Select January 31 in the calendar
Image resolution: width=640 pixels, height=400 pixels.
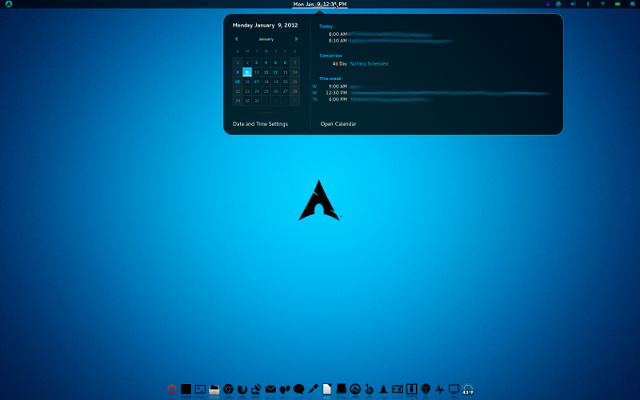point(256,101)
